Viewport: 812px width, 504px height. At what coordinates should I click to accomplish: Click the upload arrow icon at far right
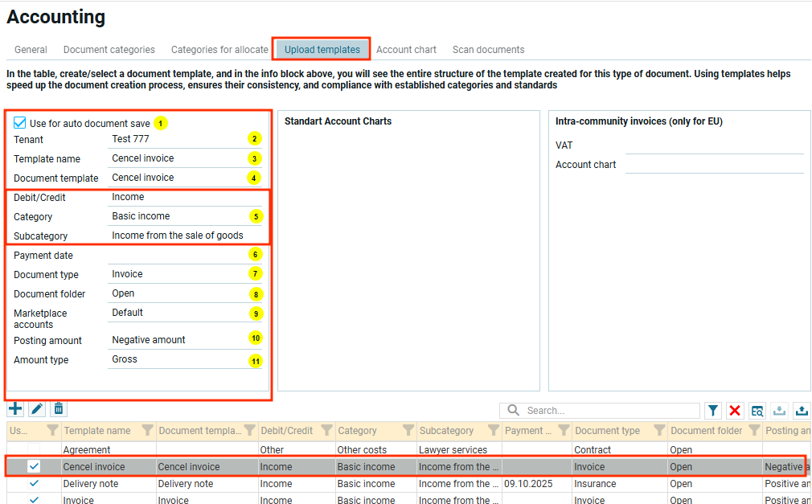coord(802,411)
